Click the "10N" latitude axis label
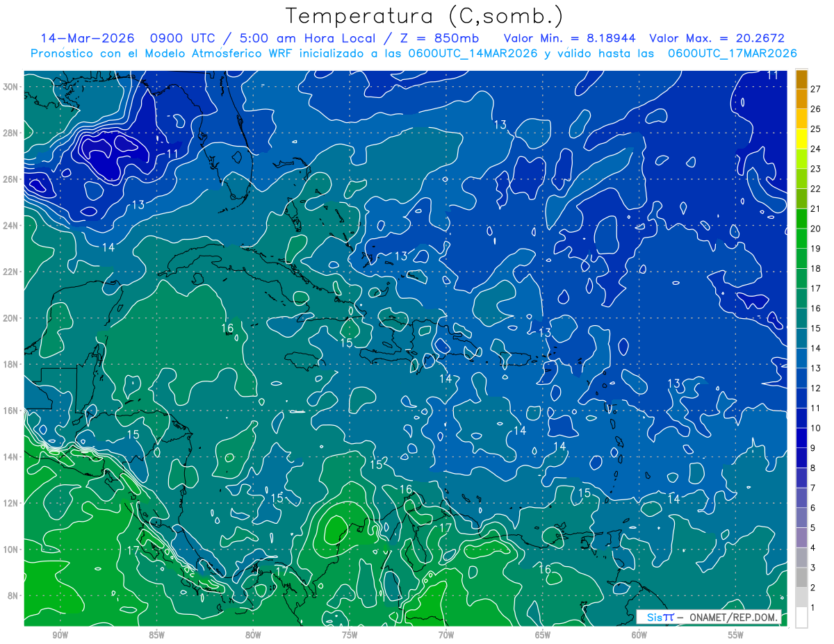834x644 pixels. pos(10,550)
